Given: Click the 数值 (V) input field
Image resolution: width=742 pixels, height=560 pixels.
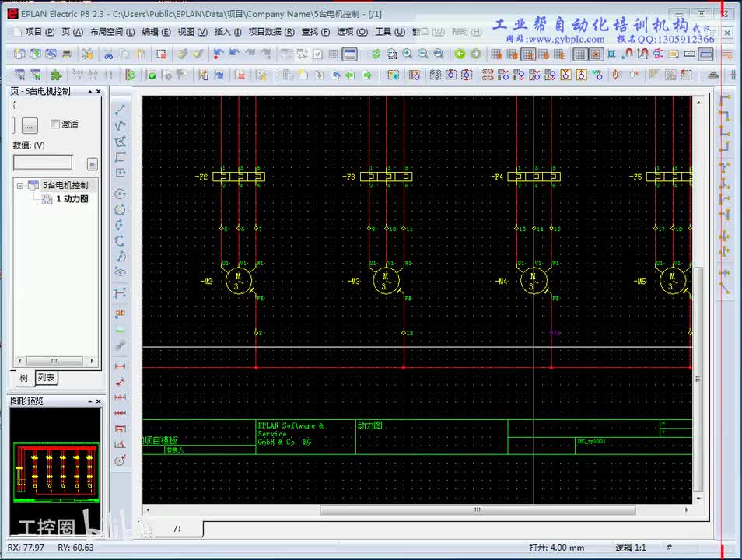Looking at the screenshot, I should coord(43,163).
